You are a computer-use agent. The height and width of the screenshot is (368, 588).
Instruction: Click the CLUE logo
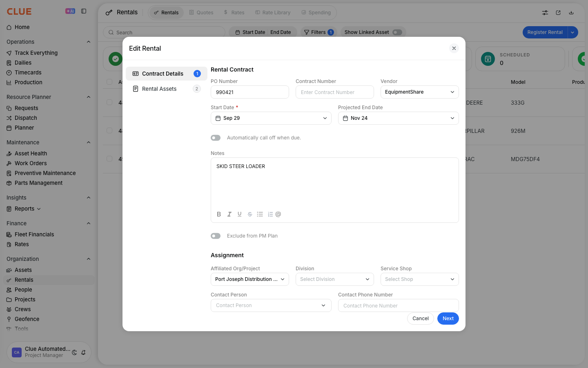tap(19, 11)
